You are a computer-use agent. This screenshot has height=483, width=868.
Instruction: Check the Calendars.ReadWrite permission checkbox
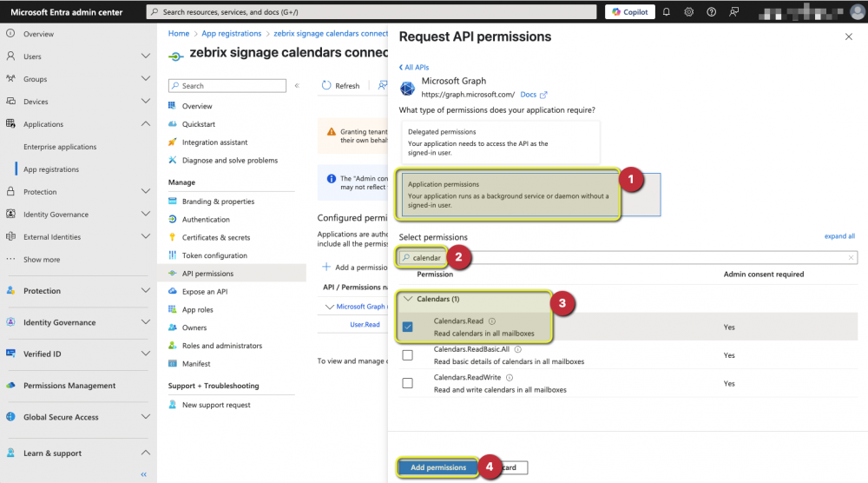pos(407,383)
